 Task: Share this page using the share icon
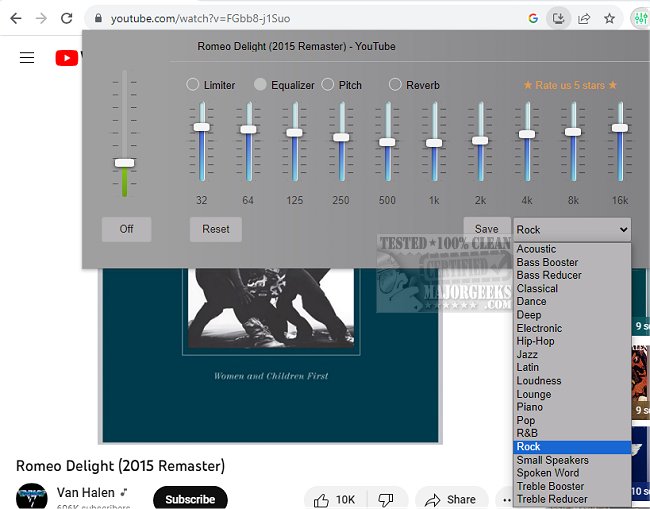584,18
